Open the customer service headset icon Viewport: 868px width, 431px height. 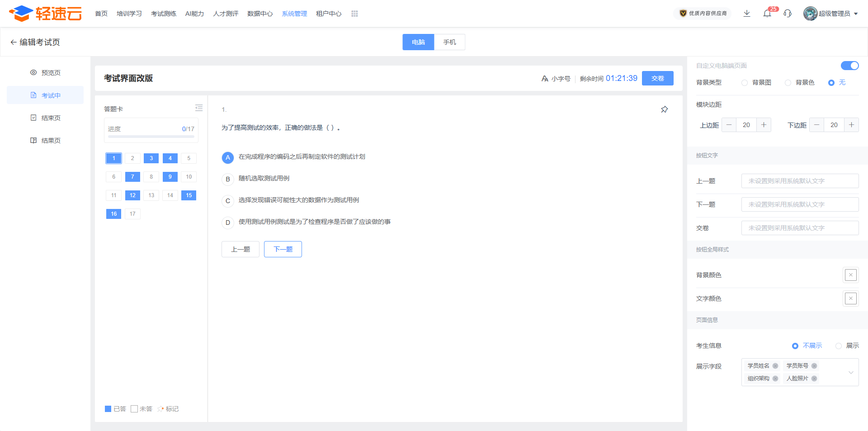tap(788, 14)
